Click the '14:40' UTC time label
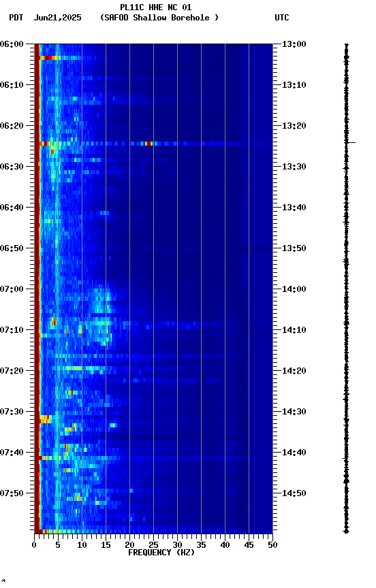 [294, 453]
